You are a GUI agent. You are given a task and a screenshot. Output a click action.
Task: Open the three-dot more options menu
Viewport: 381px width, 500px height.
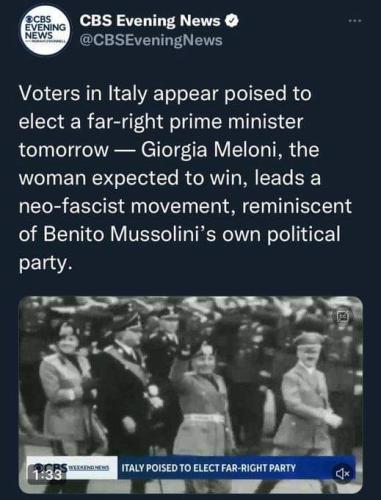(355, 21)
